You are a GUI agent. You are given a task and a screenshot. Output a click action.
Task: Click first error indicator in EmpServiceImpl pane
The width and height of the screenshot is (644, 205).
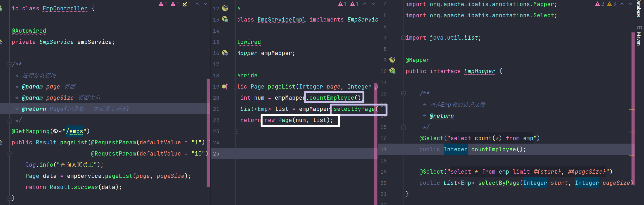click(x=342, y=4)
